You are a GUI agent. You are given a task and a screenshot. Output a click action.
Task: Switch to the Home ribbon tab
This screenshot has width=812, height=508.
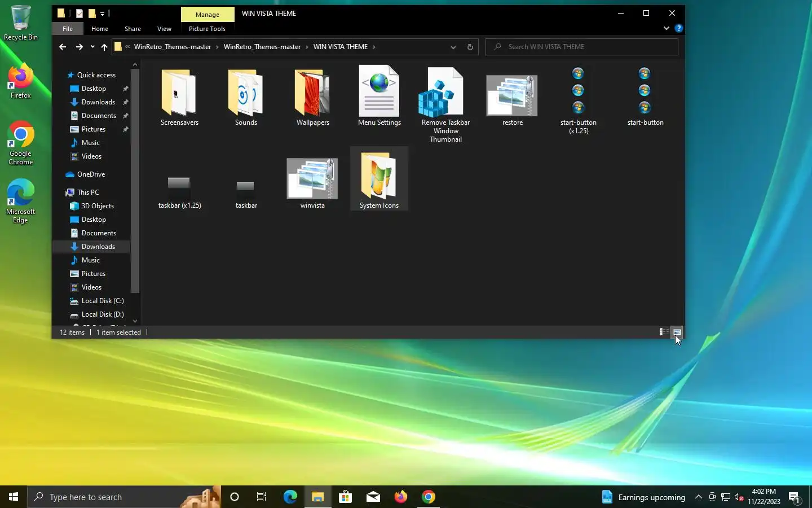[x=100, y=29]
